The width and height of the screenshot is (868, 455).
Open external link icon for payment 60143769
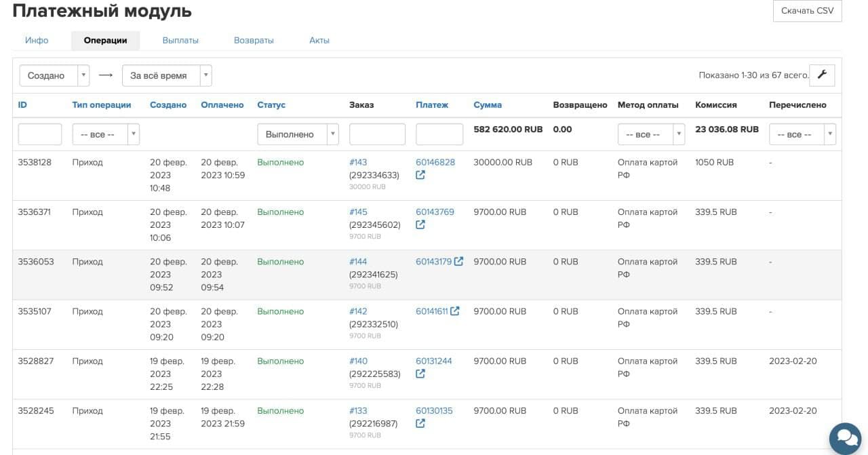tap(420, 224)
